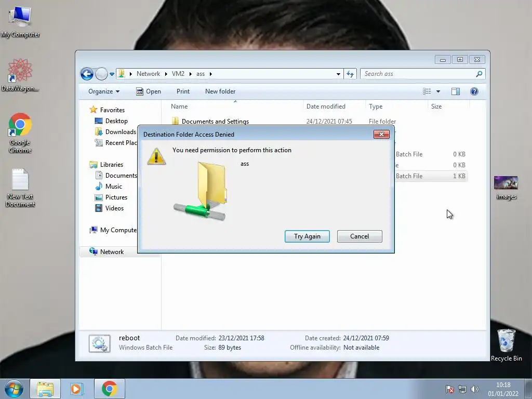Click Print in the Explorer toolbar

183,91
